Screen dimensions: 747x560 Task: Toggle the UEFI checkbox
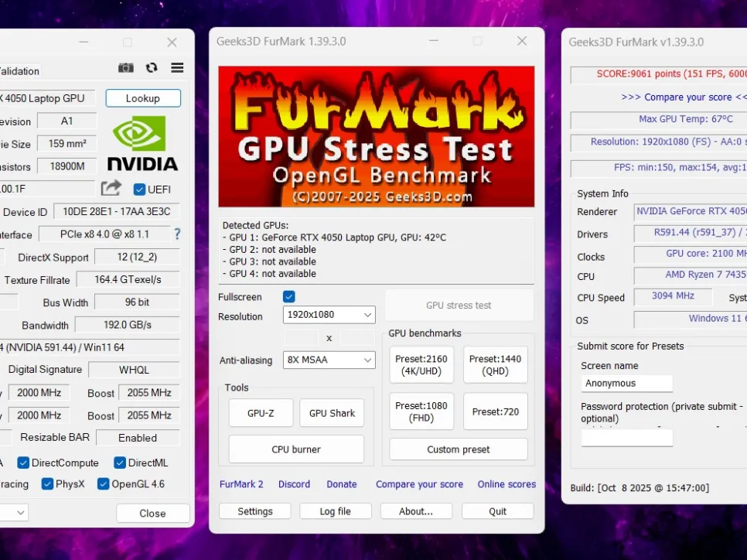(139, 190)
